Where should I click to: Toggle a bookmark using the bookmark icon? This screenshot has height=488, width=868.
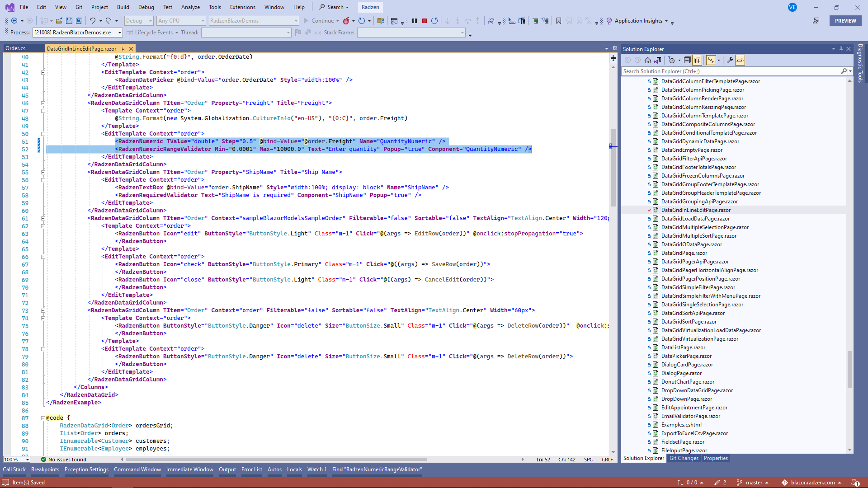tap(559, 21)
